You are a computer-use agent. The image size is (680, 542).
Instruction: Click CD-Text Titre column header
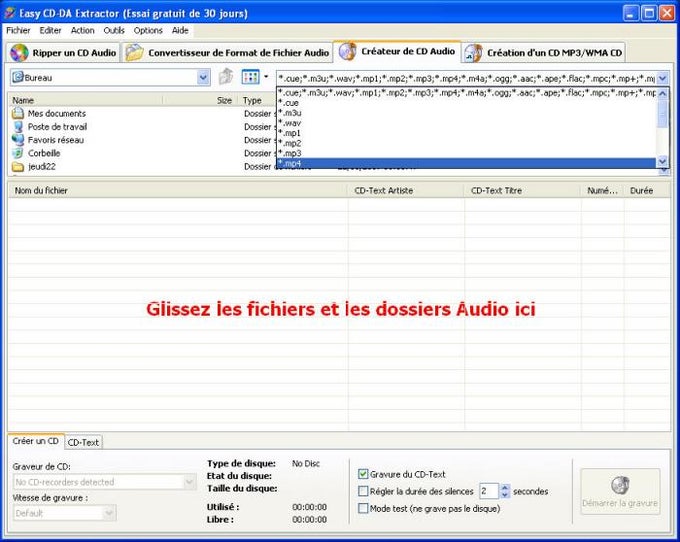coord(522,190)
